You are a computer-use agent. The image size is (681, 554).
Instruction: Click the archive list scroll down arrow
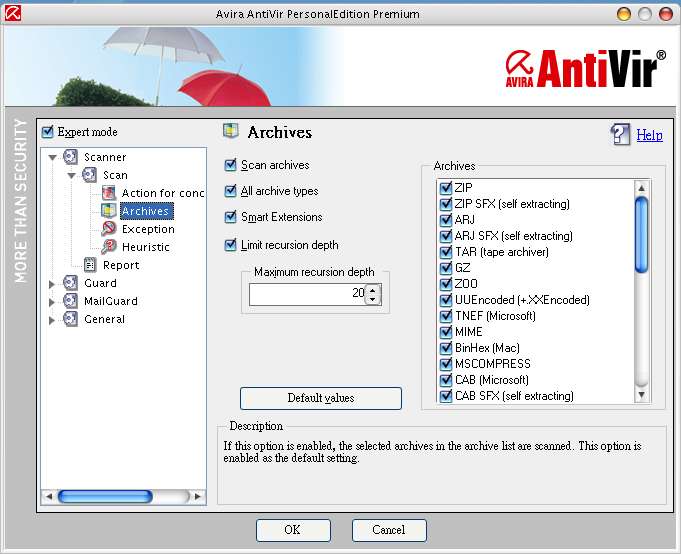click(641, 395)
